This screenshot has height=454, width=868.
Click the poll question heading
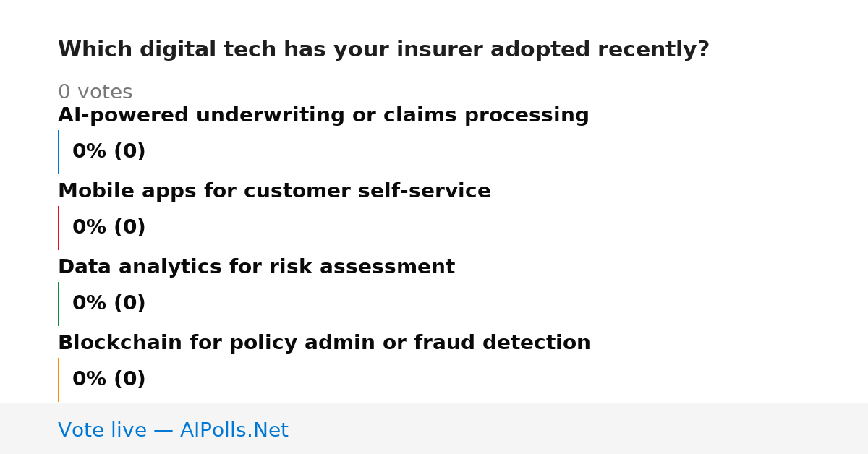click(x=383, y=50)
